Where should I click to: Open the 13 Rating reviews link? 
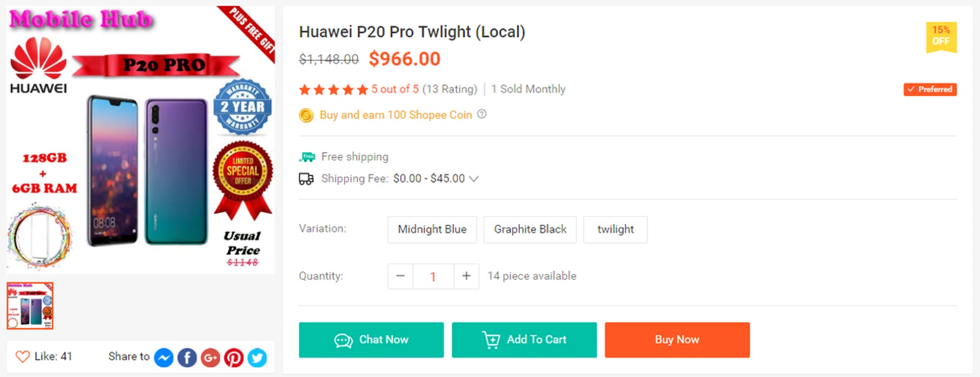pyautogui.click(x=450, y=89)
